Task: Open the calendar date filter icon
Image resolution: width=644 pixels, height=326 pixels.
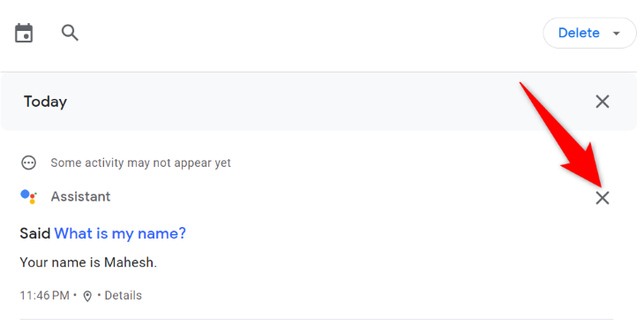Action: click(x=24, y=33)
